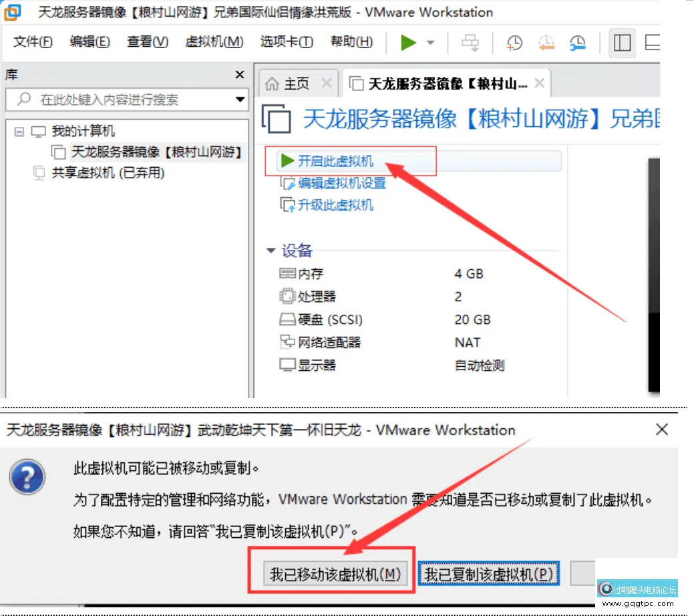The width and height of the screenshot is (694, 616).
Task: Open the 文件(F) menu
Action: pos(33,42)
